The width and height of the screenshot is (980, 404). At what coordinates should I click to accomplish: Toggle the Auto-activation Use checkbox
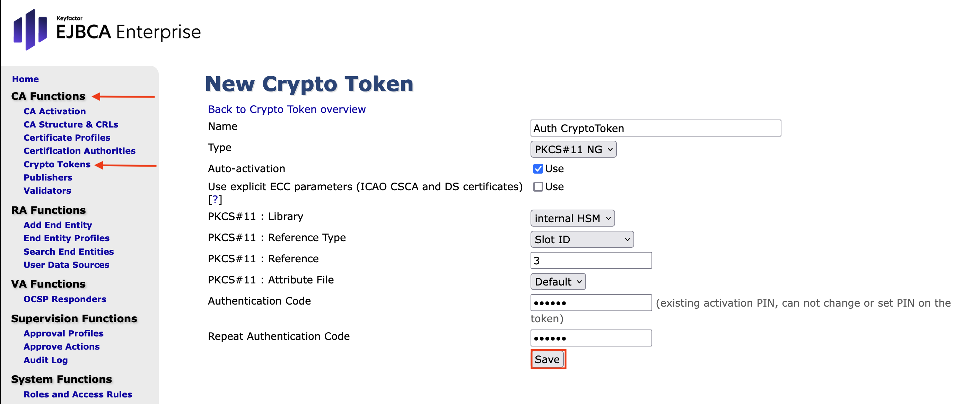[x=537, y=168]
